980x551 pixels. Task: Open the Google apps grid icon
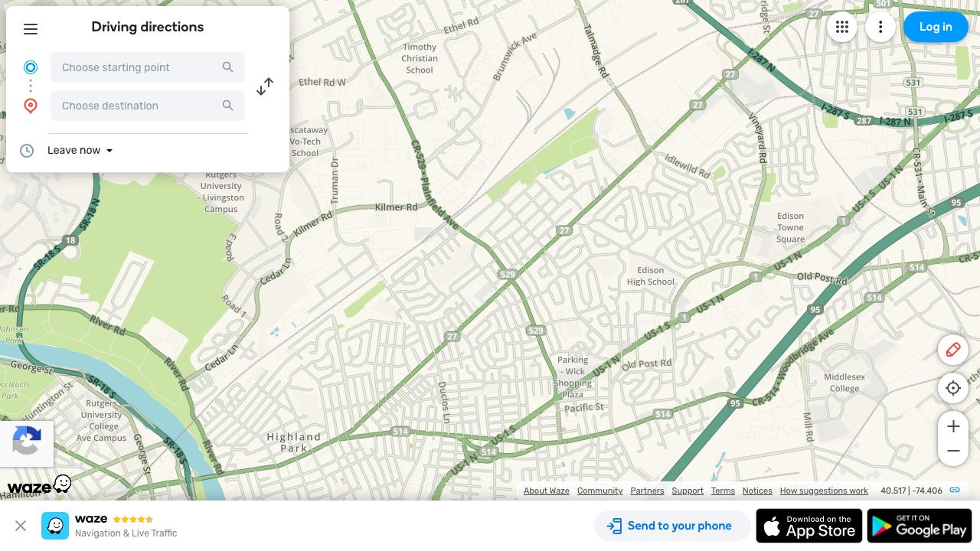[842, 27]
